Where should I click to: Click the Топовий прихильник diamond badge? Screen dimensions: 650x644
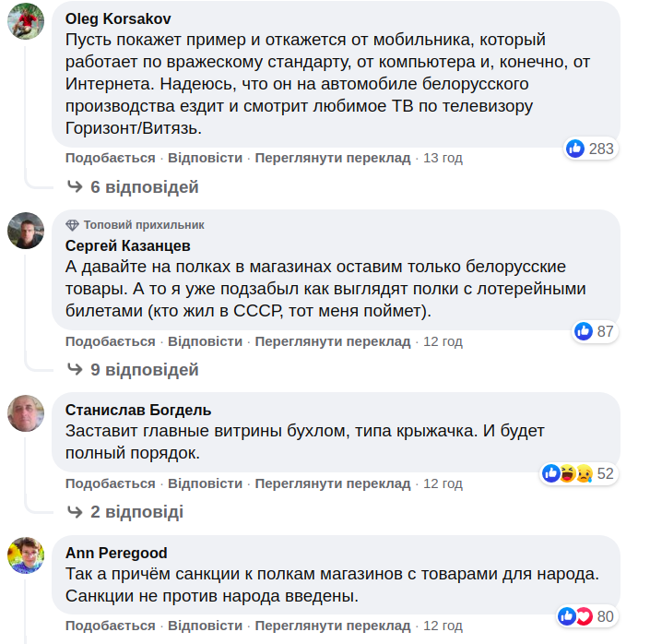pyautogui.click(x=73, y=225)
